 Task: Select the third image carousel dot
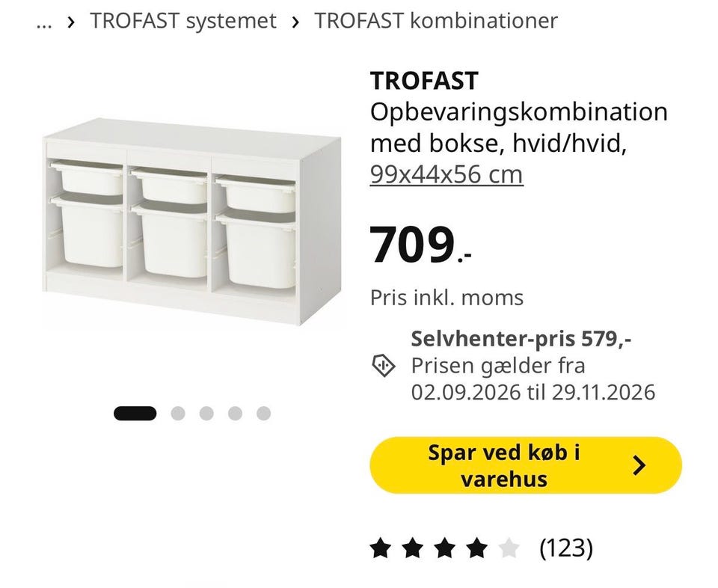(x=206, y=414)
